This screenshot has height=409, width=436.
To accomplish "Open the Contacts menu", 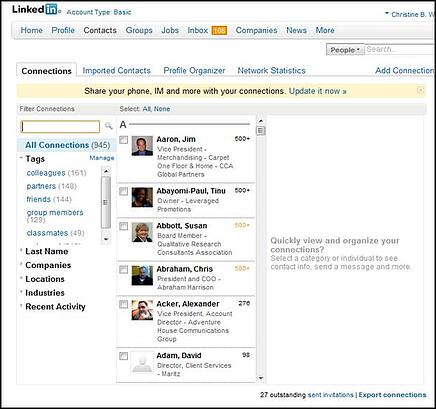I will point(100,30).
